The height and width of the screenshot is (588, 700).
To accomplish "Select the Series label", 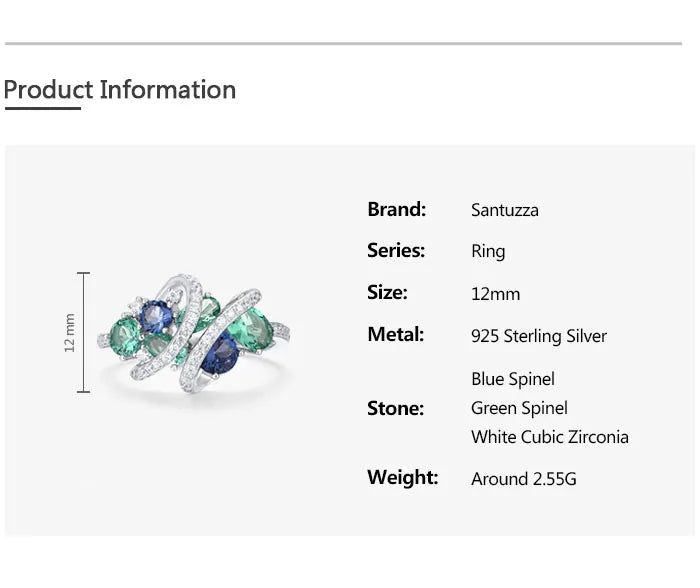I will 396,251.
